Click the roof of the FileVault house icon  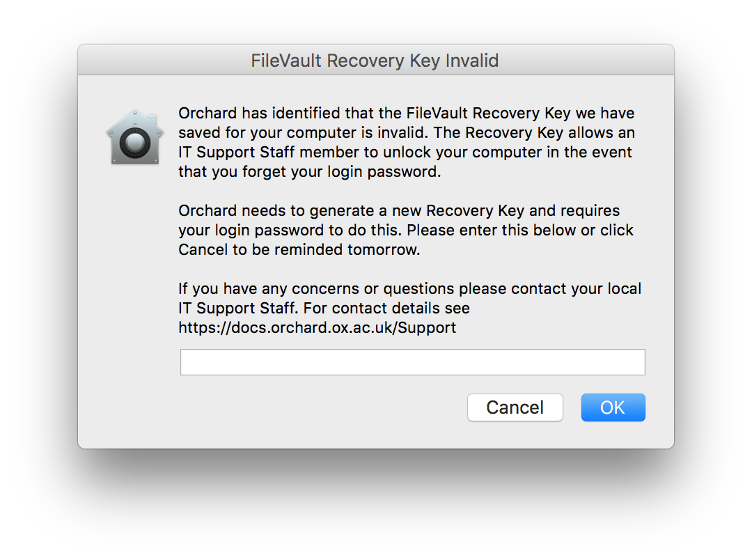pyautogui.click(x=135, y=120)
